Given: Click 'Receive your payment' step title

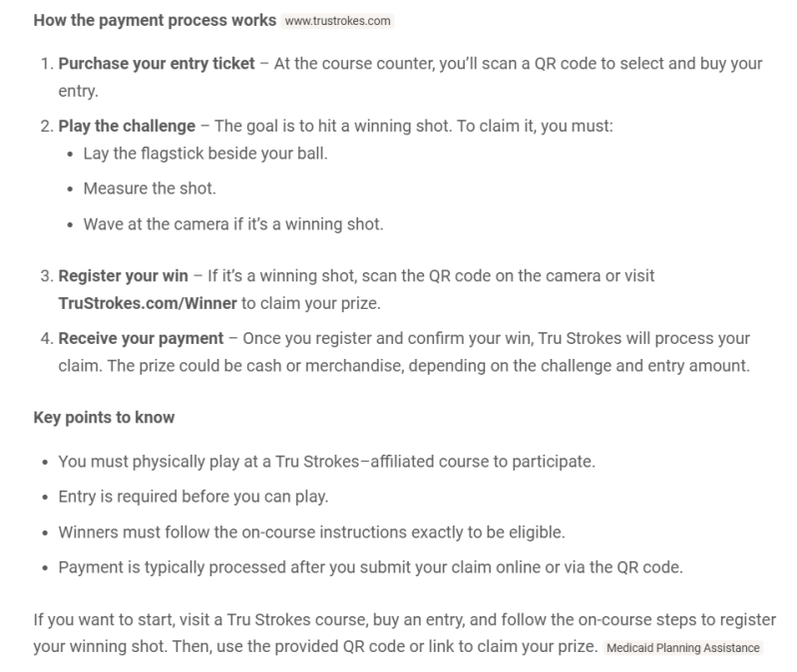Looking at the screenshot, I should click(x=141, y=338).
